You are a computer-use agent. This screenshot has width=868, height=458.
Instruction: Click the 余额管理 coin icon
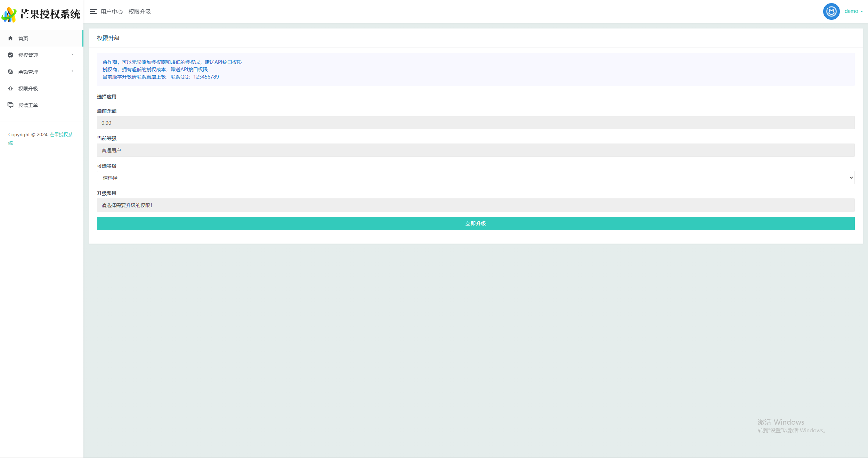click(10, 72)
